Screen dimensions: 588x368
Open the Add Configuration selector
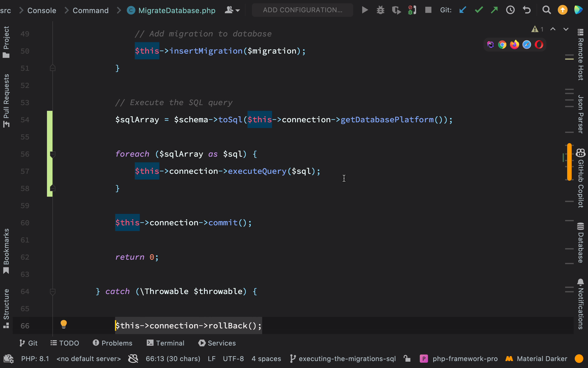point(303,10)
